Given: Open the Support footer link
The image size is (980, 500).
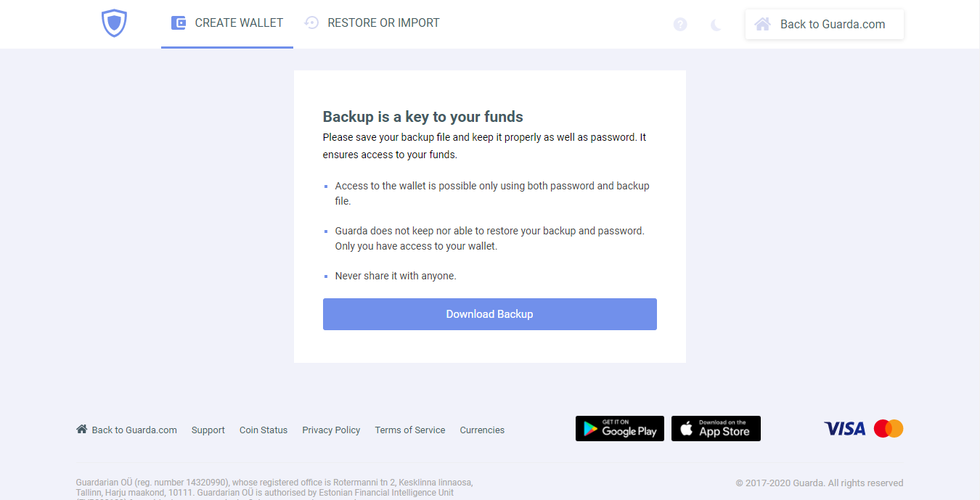Looking at the screenshot, I should tap(208, 430).
